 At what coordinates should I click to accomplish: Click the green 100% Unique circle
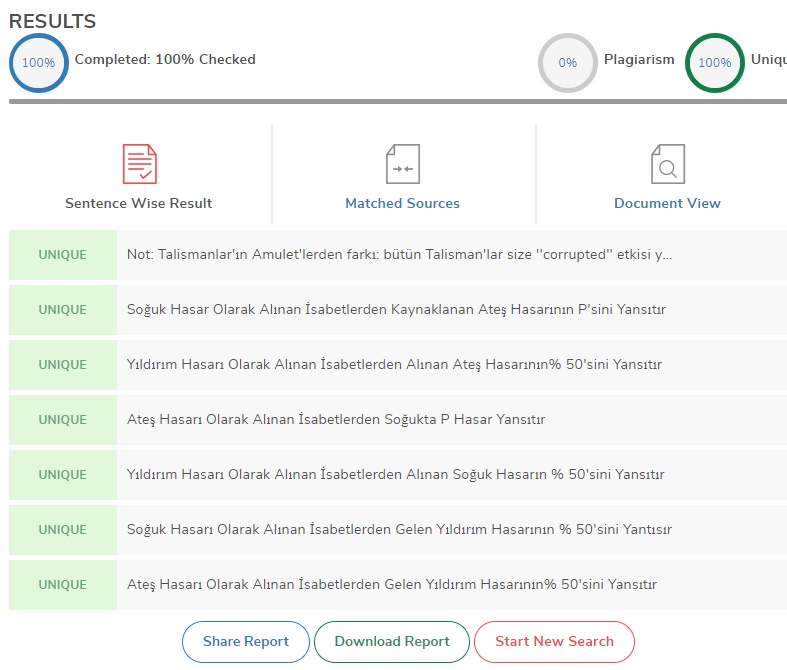(714, 62)
